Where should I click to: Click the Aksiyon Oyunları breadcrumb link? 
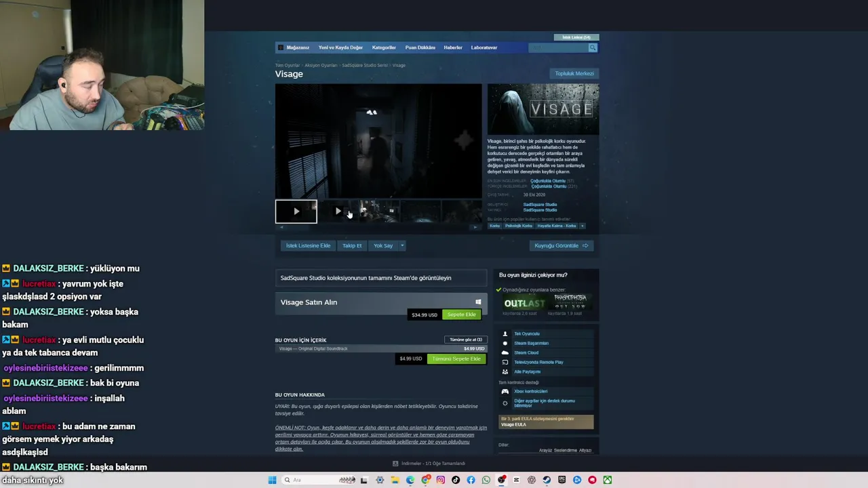click(321, 65)
